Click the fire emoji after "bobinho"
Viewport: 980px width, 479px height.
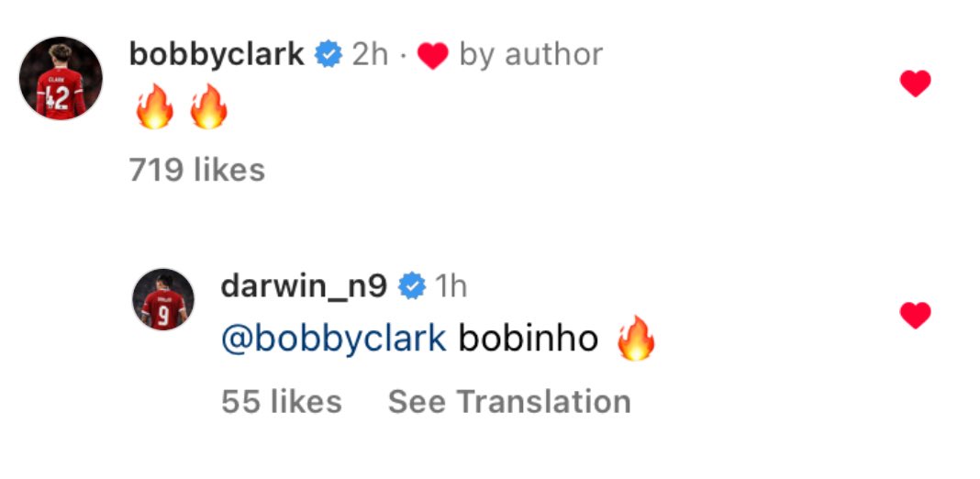point(636,339)
